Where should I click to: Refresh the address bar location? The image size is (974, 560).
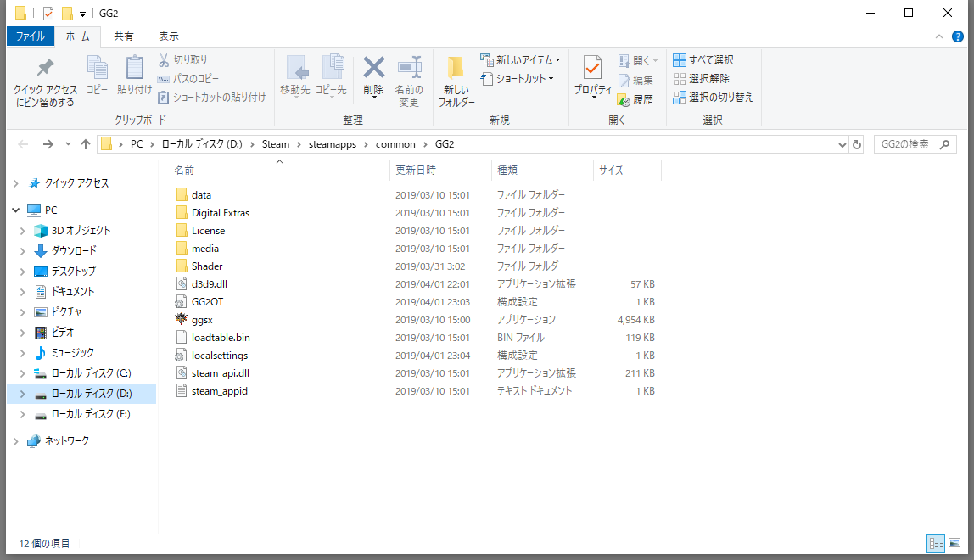pyautogui.click(x=857, y=144)
